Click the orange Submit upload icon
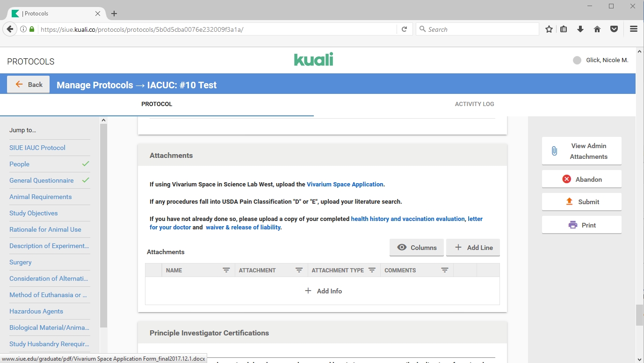 tap(569, 201)
